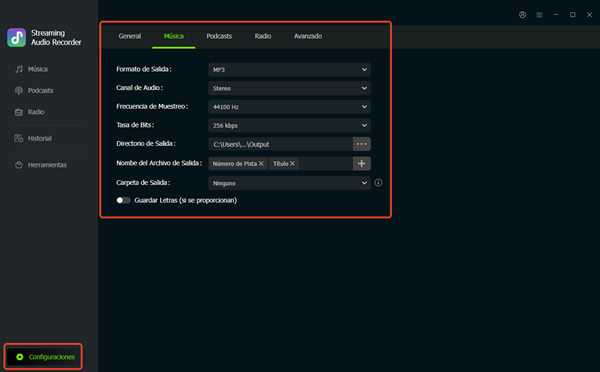Remove the Número de Pista tag

coord(261,164)
